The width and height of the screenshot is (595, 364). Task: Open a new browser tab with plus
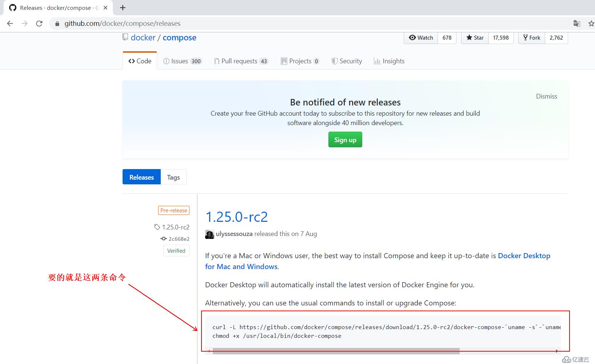(x=123, y=8)
